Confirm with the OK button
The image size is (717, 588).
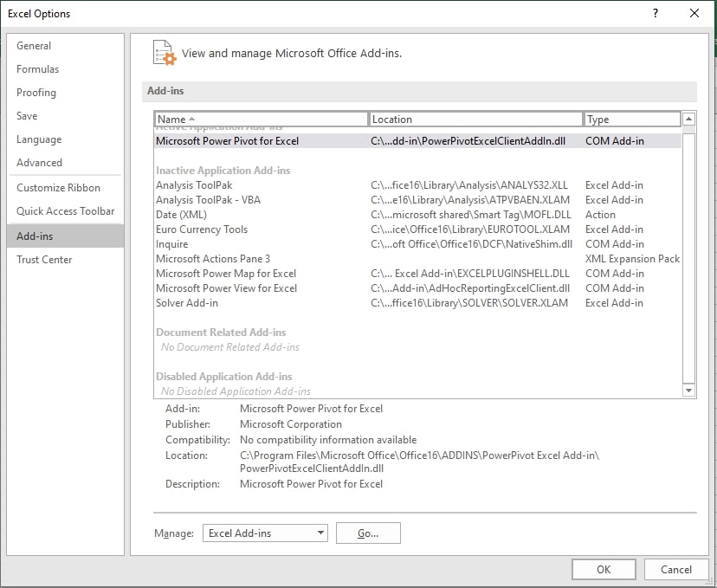point(604,569)
